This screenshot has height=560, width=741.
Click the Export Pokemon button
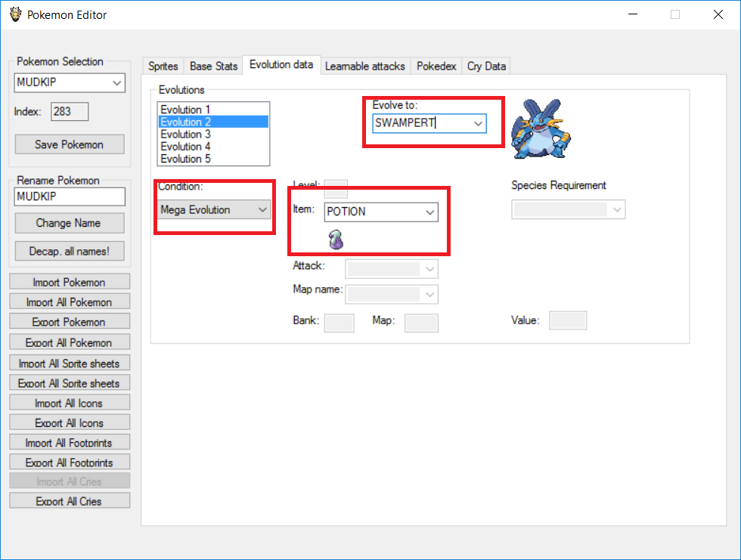point(70,321)
